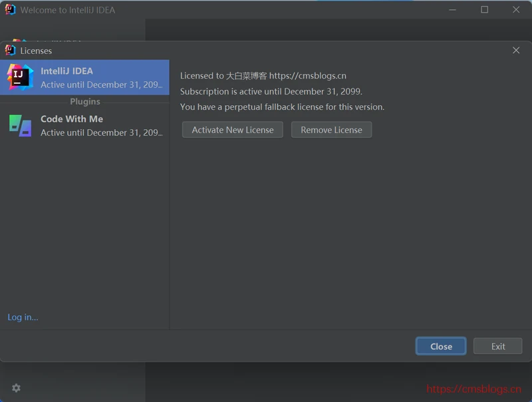Click the Licenses dialog title bar icon
The width and height of the screenshot is (532, 402).
pyautogui.click(x=10, y=51)
